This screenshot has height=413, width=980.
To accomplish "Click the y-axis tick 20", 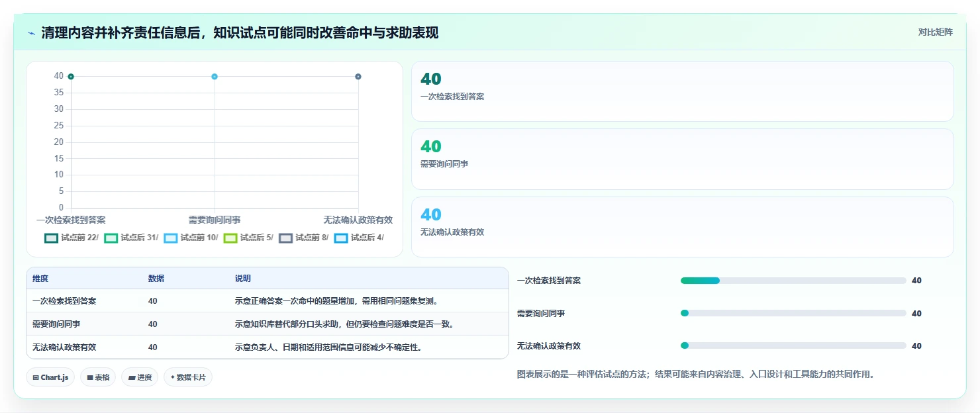I will [x=59, y=142].
